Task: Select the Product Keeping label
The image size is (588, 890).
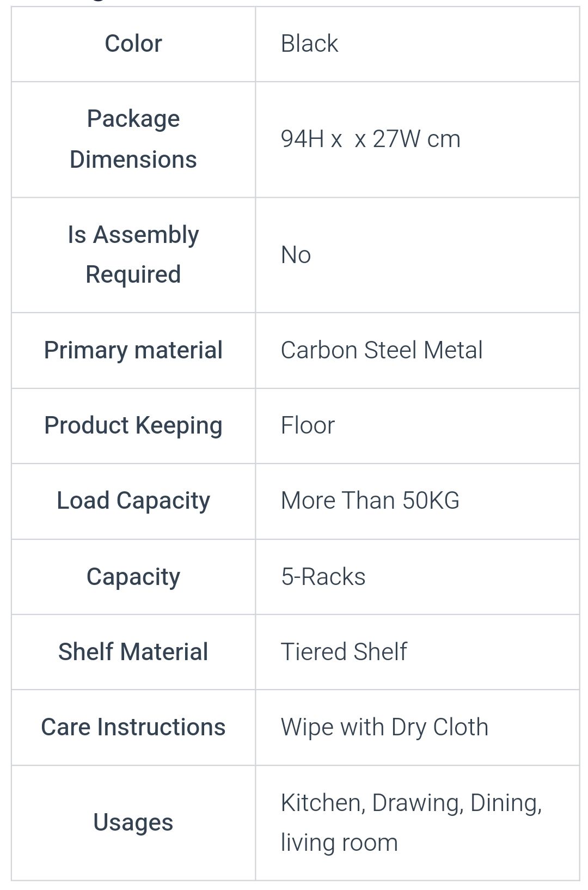Action: point(133,425)
